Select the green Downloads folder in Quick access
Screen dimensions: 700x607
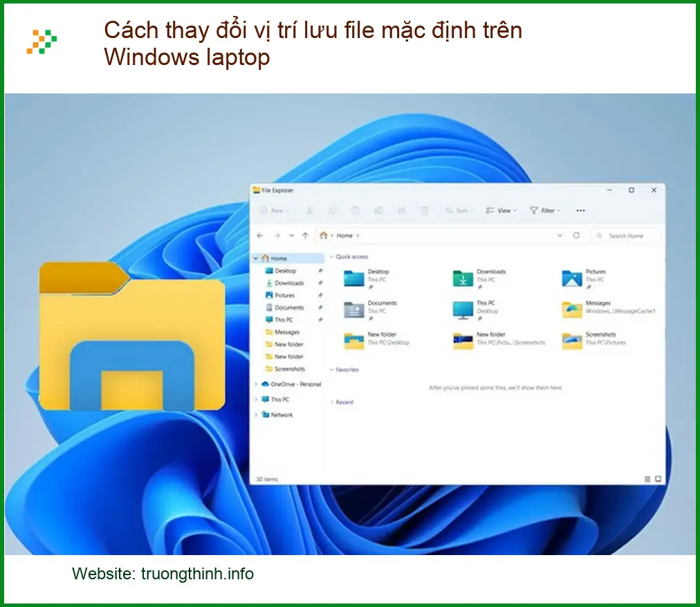coord(463,279)
